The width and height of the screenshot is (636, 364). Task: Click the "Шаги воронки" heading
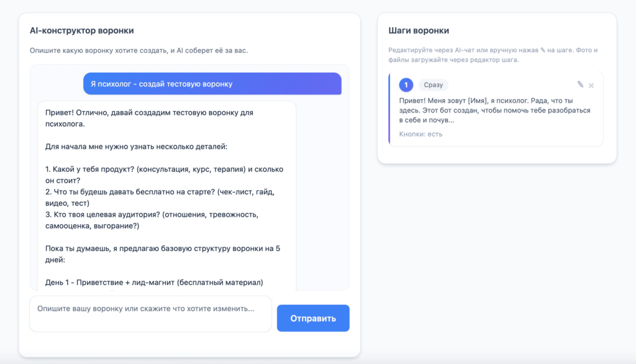click(x=419, y=30)
